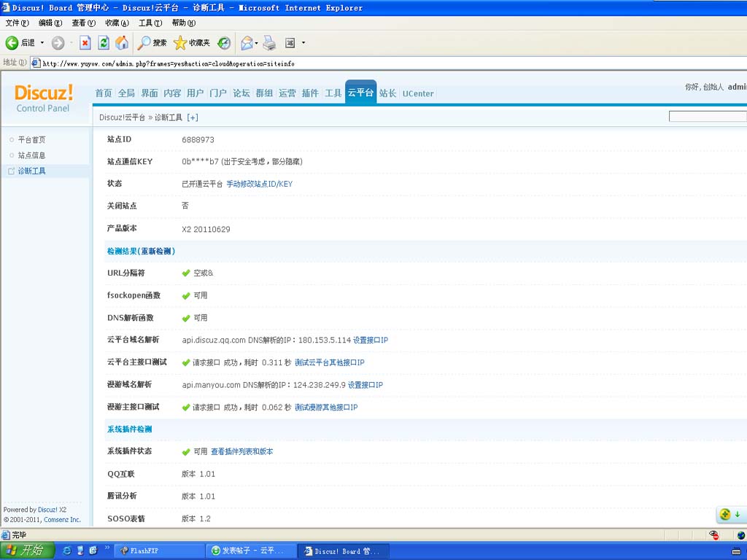
Task: Click the 重新检测 link in 检测结果 header
Action: (x=156, y=252)
